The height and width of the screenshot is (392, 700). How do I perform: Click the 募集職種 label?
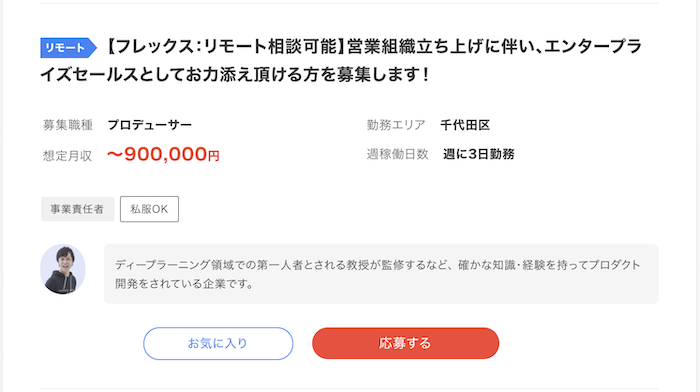(67, 125)
